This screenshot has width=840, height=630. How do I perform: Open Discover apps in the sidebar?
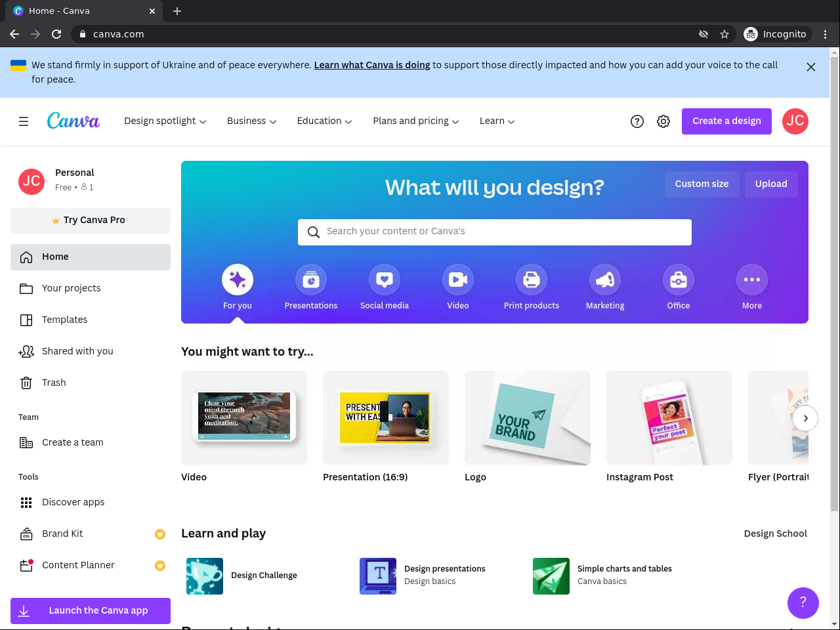[x=91, y=503]
